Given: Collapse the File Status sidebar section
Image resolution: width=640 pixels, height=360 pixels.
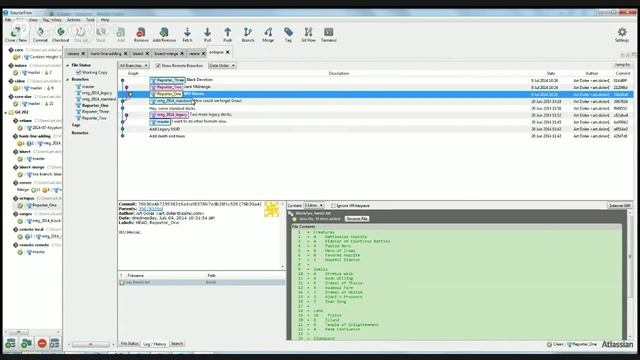Looking at the screenshot, I should pyautogui.click(x=68, y=65).
